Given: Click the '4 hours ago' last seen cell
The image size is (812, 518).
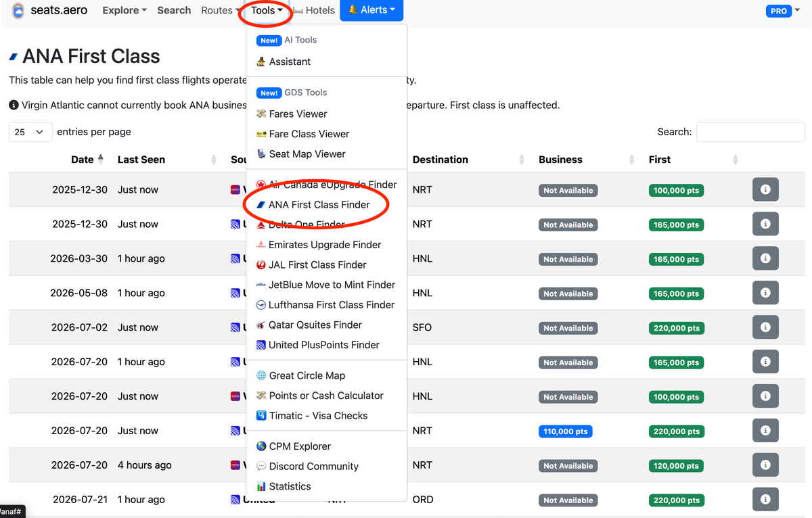Looking at the screenshot, I should (x=144, y=465).
